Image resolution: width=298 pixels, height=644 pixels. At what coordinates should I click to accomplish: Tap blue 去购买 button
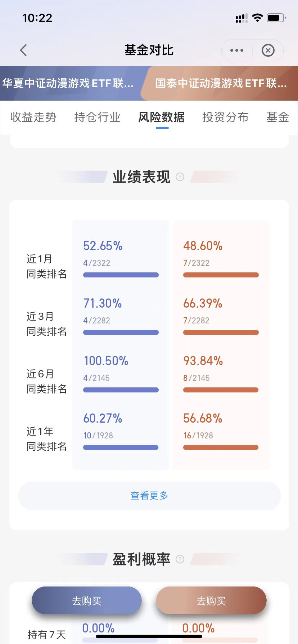pos(87,601)
